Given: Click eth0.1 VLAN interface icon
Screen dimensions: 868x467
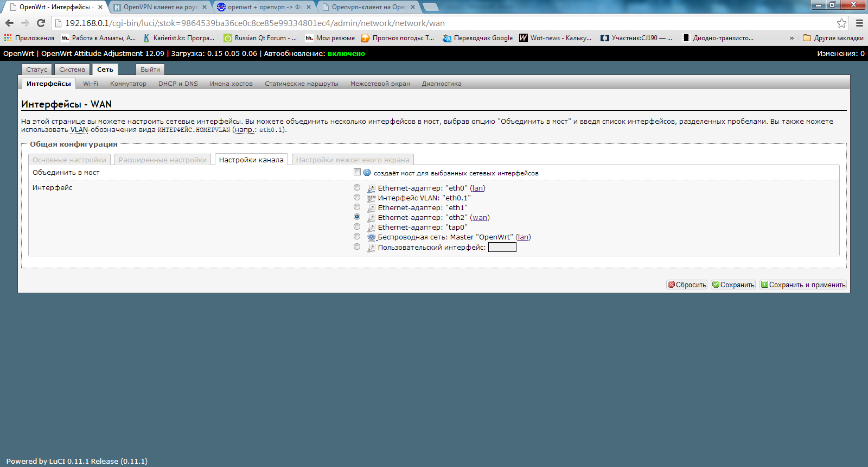Looking at the screenshot, I should coord(371,198).
